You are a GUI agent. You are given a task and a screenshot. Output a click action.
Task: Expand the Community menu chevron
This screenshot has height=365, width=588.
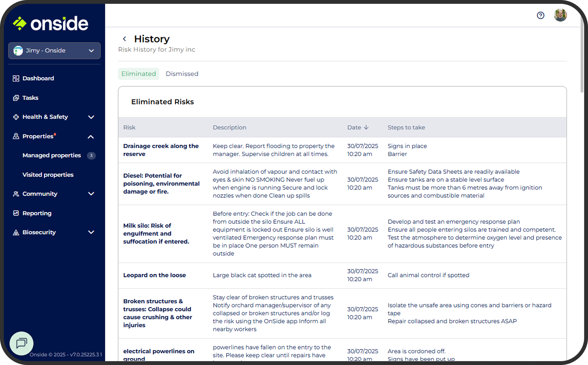(91, 194)
